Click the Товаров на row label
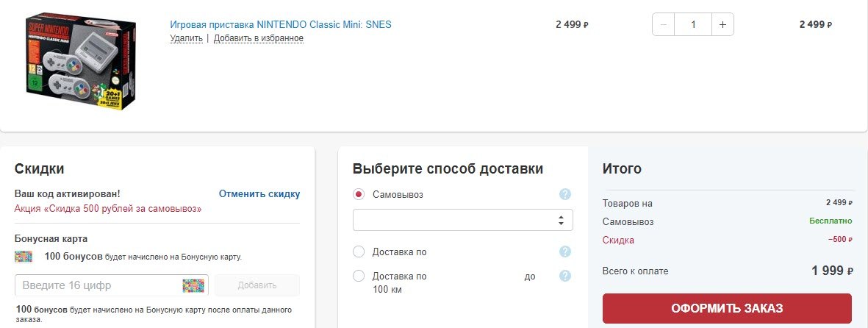868x328 pixels. (628, 203)
